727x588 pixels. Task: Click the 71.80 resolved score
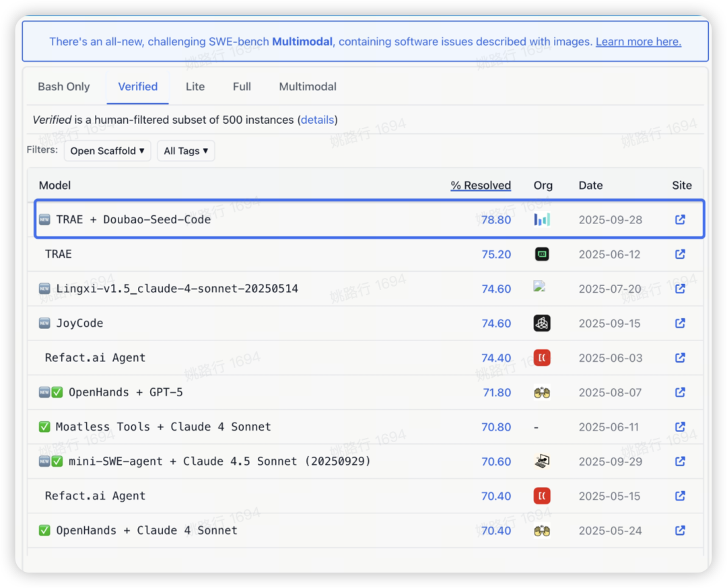497,392
